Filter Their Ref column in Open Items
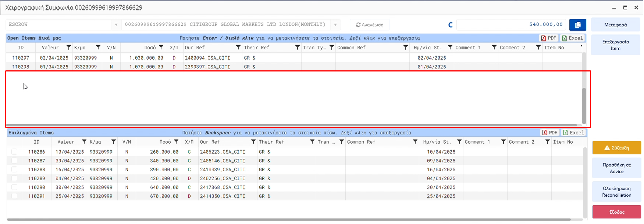The image size is (644, 224). (297, 48)
